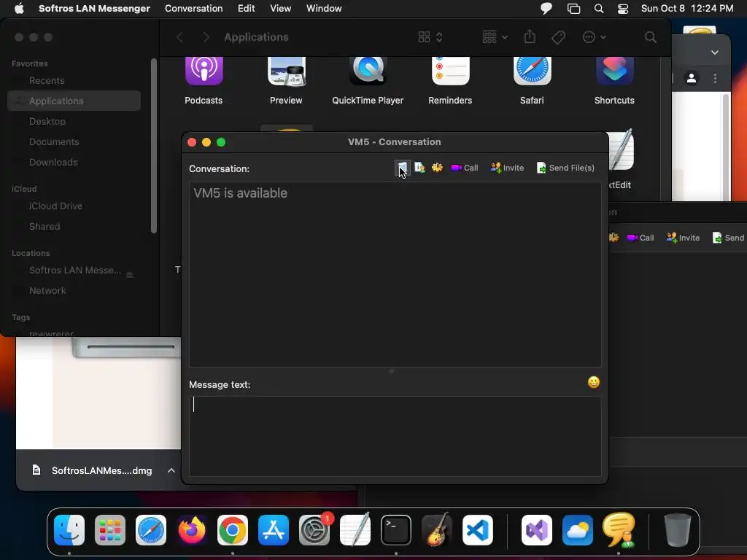This screenshot has height=560, width=747.
Task: Open Conversation menu in menu bar
Action: [x=193, y=8]
